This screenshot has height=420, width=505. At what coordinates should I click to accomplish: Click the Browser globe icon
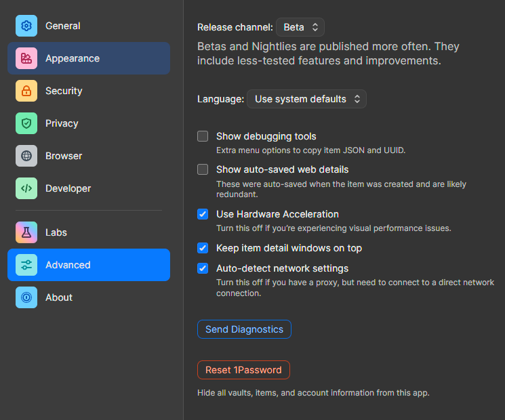point(26,156)
